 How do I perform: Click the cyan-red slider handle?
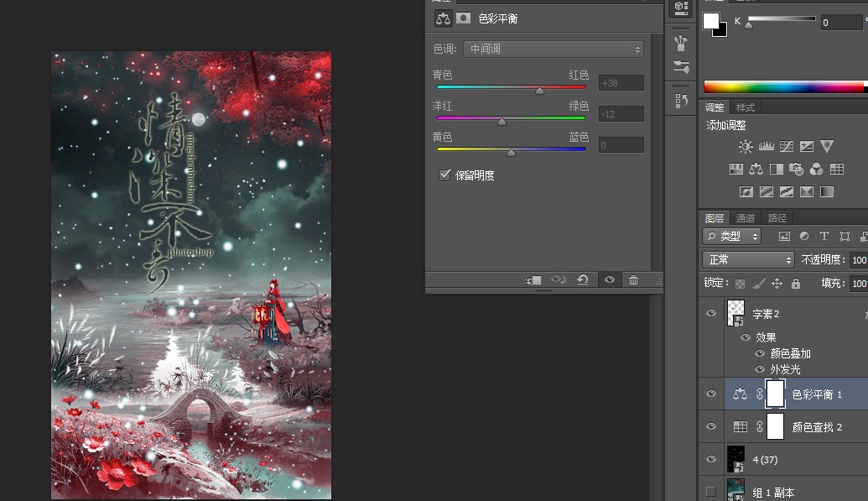[540, 91]
